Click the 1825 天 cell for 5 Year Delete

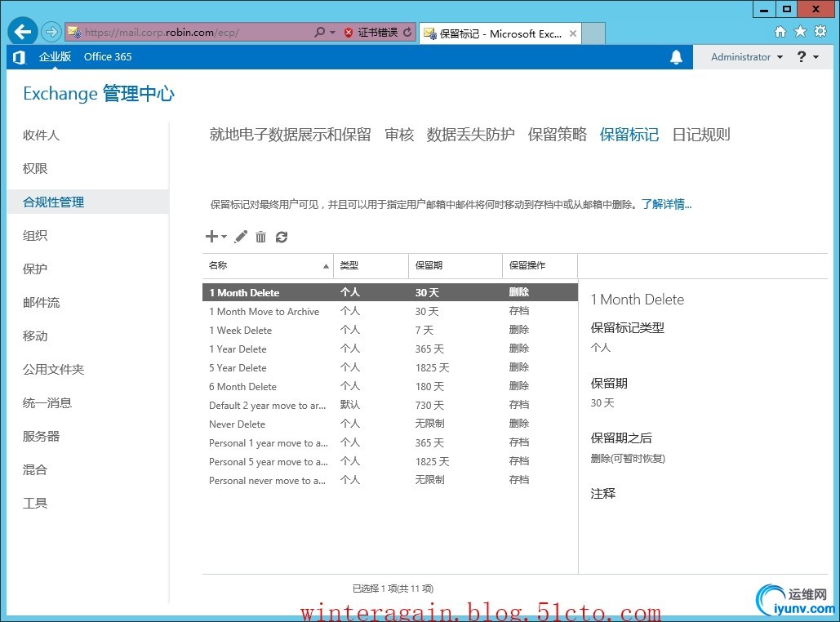pyautogui.click(x=432, y=367)
